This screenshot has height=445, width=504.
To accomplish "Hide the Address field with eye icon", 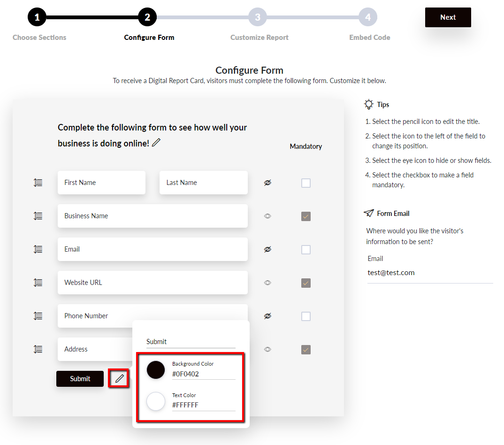I will (267, 349).
